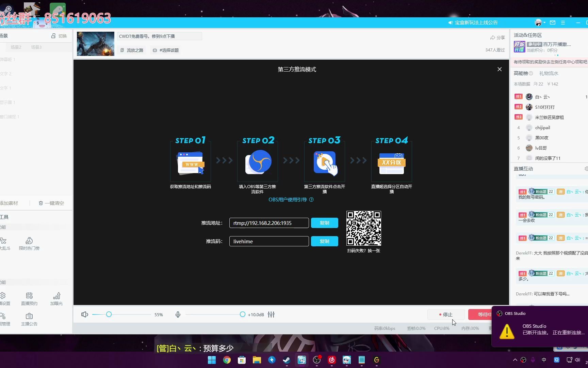Click the QR code image
The width and height of the screenshot is (588, 368).
[x=363, y=228]
